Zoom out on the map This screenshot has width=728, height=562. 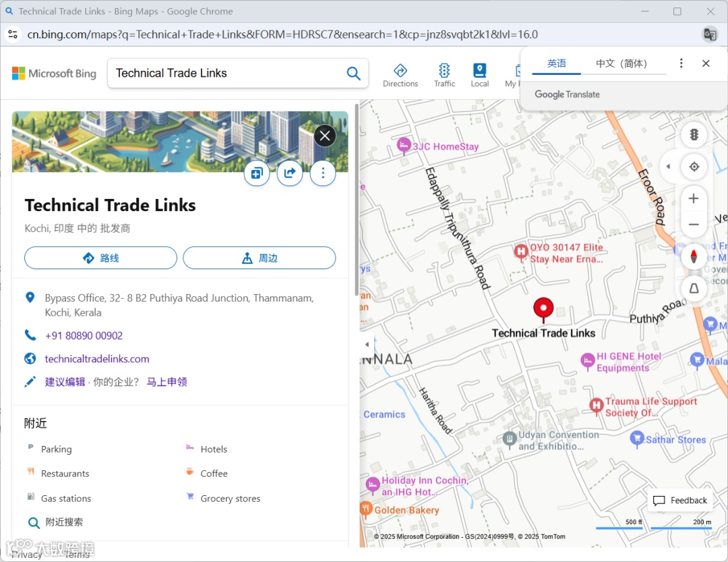coord(694,225)
